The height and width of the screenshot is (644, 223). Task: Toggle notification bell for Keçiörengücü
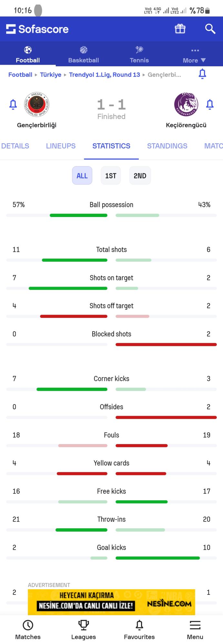(x=210, y=104)
